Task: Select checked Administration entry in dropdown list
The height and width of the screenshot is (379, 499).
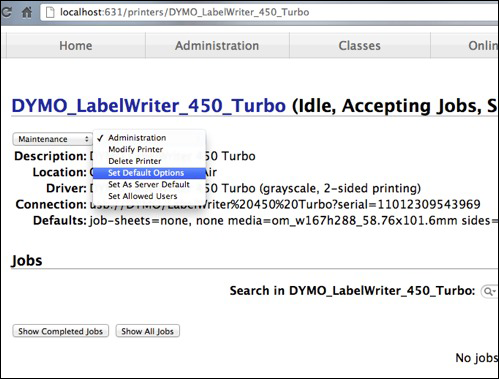Action: tap(149, 138)
